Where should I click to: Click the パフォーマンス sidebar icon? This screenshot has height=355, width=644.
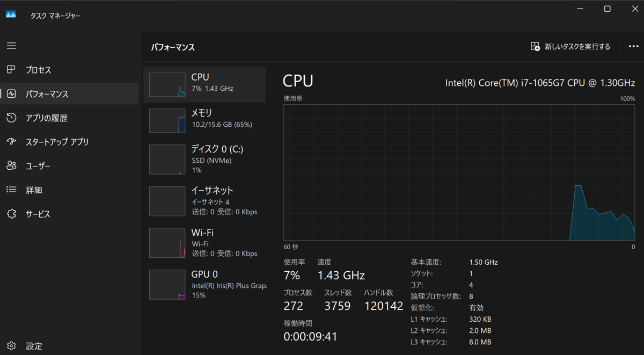[11, 93]
